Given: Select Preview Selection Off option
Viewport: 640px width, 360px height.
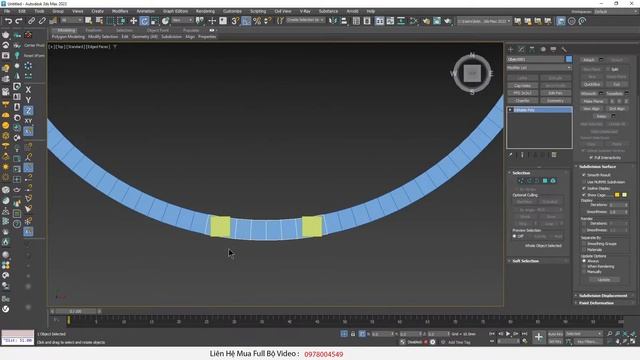Looking at the screenshot, I should click(515, 236).
